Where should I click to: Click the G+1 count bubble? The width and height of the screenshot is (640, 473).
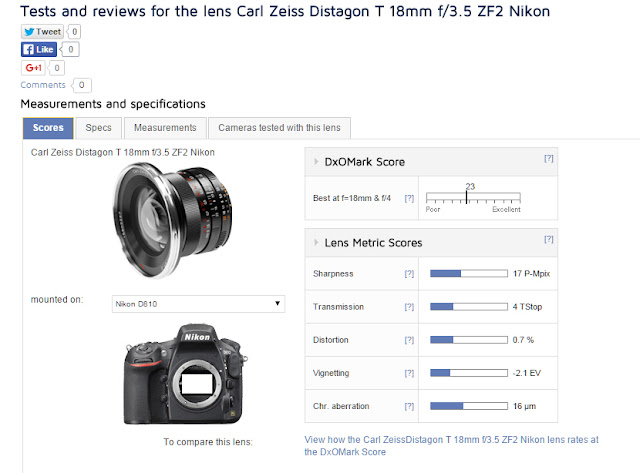[x=57, y=68]
